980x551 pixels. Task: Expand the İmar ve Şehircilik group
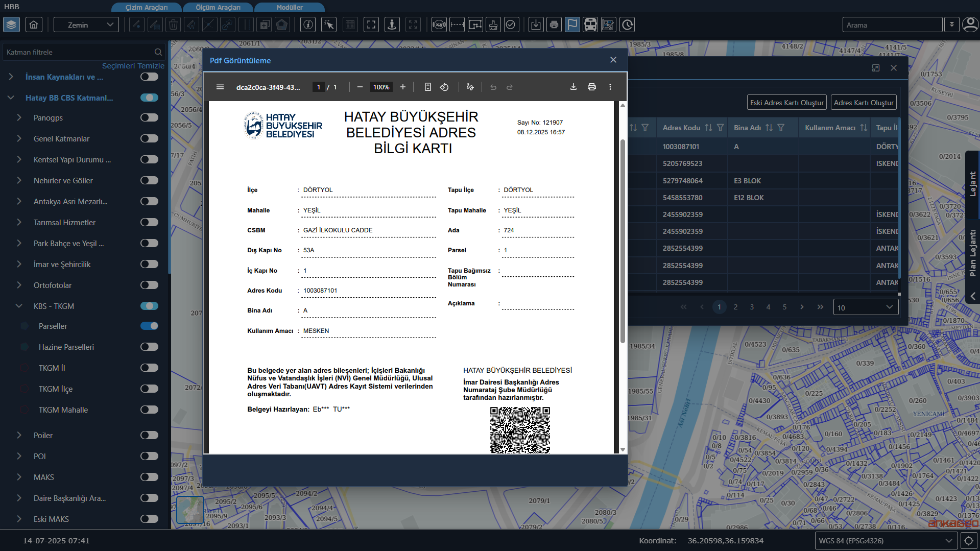tap(19, 264)
